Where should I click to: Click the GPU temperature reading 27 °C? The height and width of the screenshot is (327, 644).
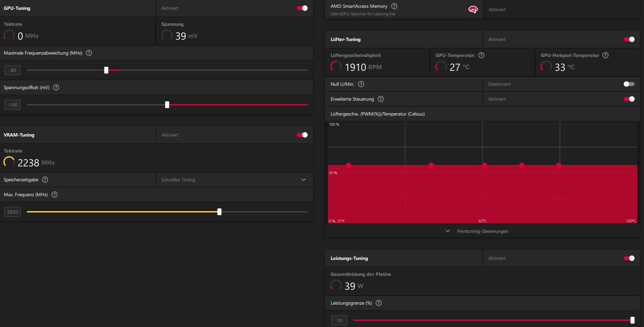(460, 67)
